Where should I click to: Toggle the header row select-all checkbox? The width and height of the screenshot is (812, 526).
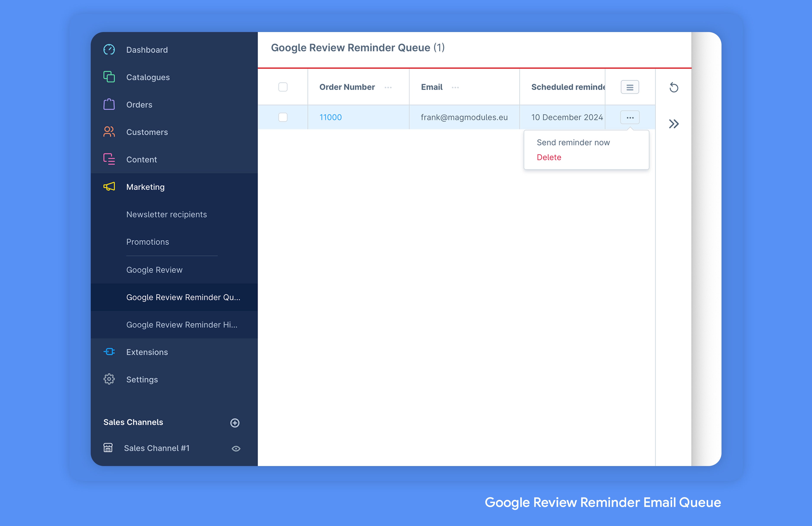click(283, 87)
